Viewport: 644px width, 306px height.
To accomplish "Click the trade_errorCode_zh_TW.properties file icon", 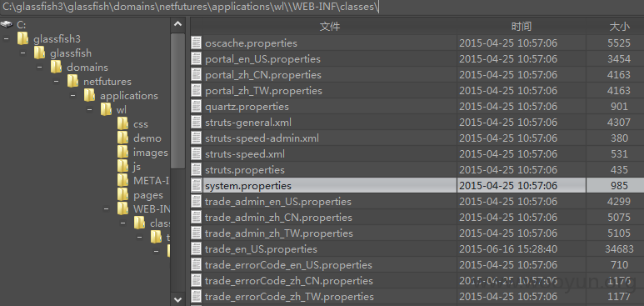I will [197, 297].
